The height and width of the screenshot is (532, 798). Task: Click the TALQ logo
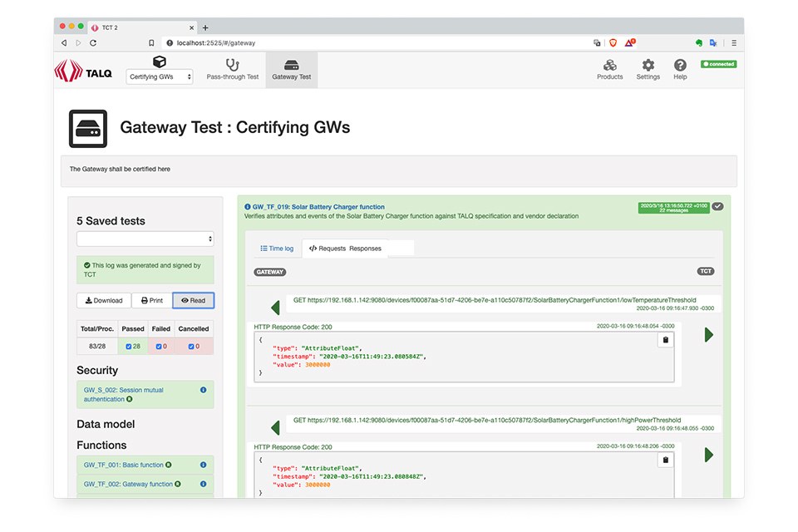pos(83,71)
